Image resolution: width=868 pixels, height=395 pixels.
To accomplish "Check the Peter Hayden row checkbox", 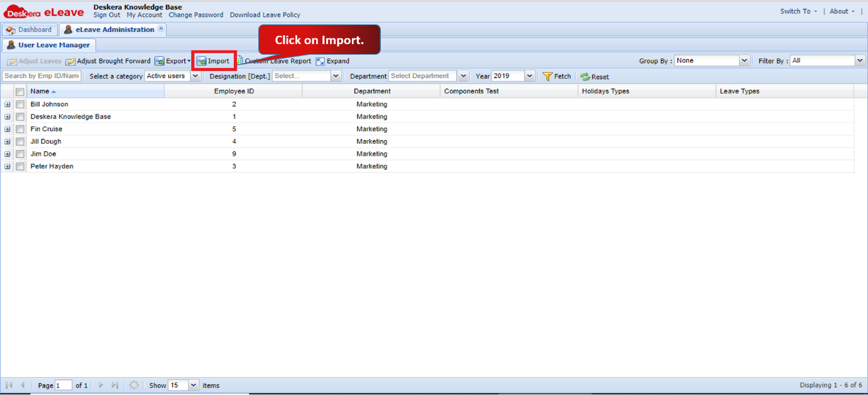I will pos(20,166).
